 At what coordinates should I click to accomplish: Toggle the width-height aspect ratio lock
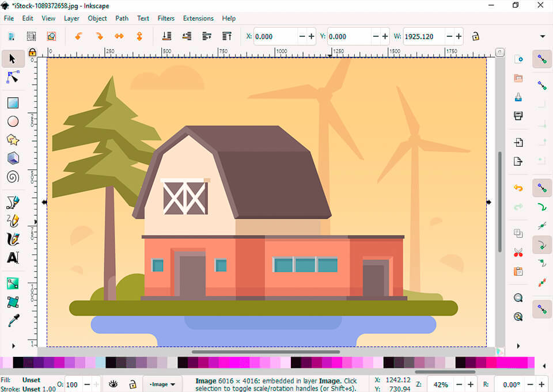(x=475, y=36)
